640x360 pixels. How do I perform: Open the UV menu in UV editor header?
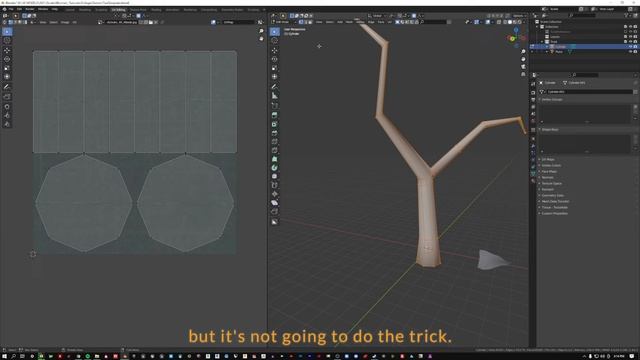(x=74, y=22)
